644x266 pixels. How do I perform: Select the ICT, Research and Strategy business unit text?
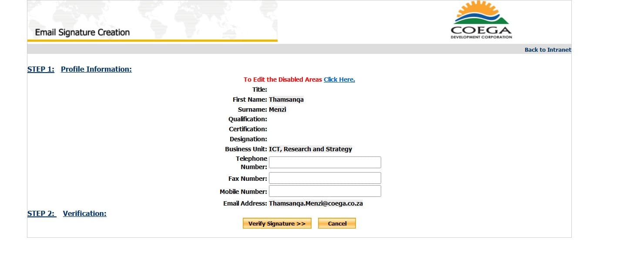311,149
